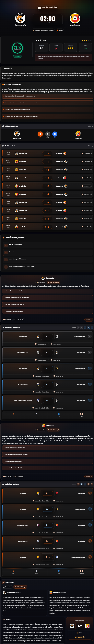This screenshot has width=94, height=644.
Task: Click the away team red-yellow crest in header
Action: point(75,19)
